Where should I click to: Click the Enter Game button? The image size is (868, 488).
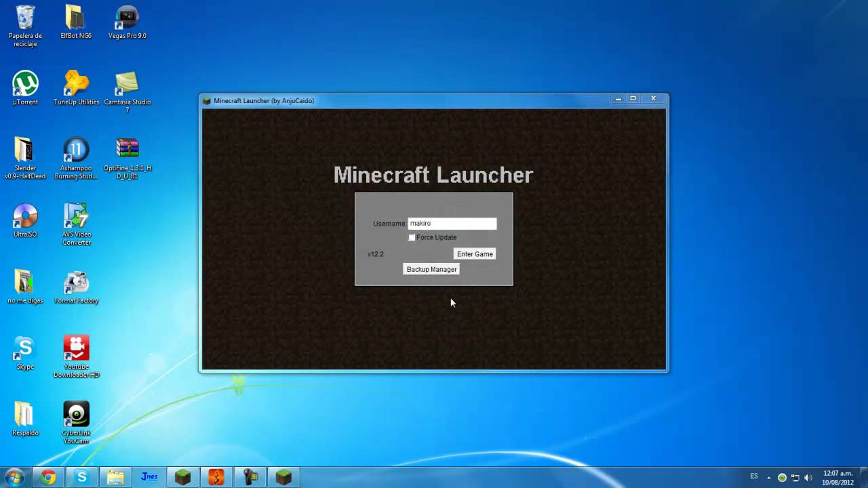475,254
